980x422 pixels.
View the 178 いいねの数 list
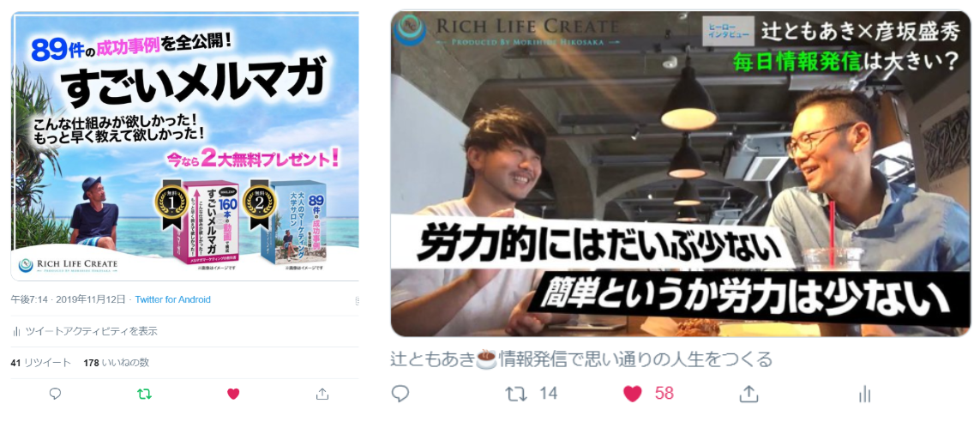click(117, 363)
